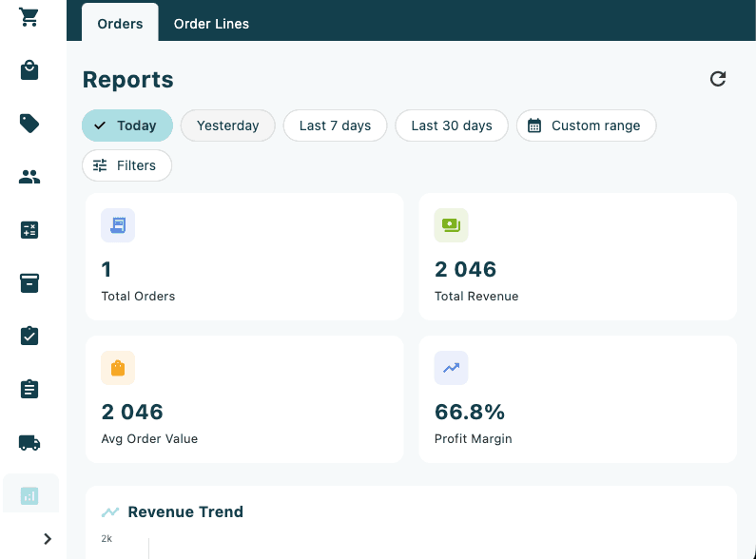Open the delivery truck sidebar icon
The width and height of the screenshot is (756, 559).
[x=29, y=442]
